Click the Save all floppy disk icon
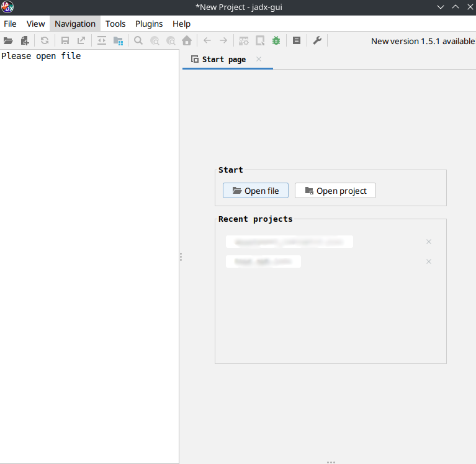This screenshot has width=476, height=464. tap(65, 41)
